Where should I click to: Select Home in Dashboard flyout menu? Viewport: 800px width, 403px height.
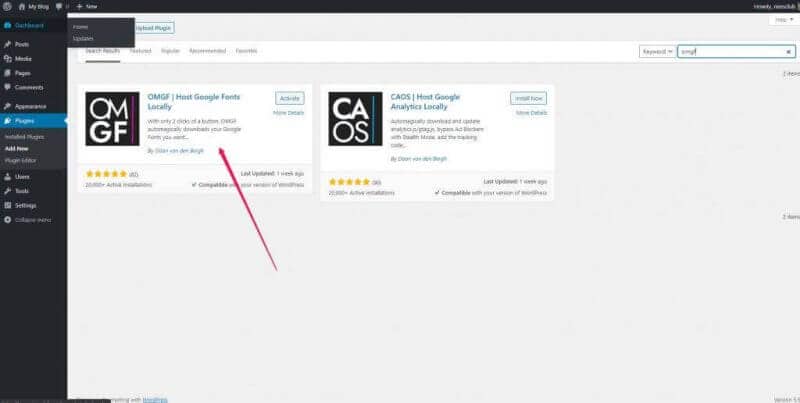coord(80,27)
